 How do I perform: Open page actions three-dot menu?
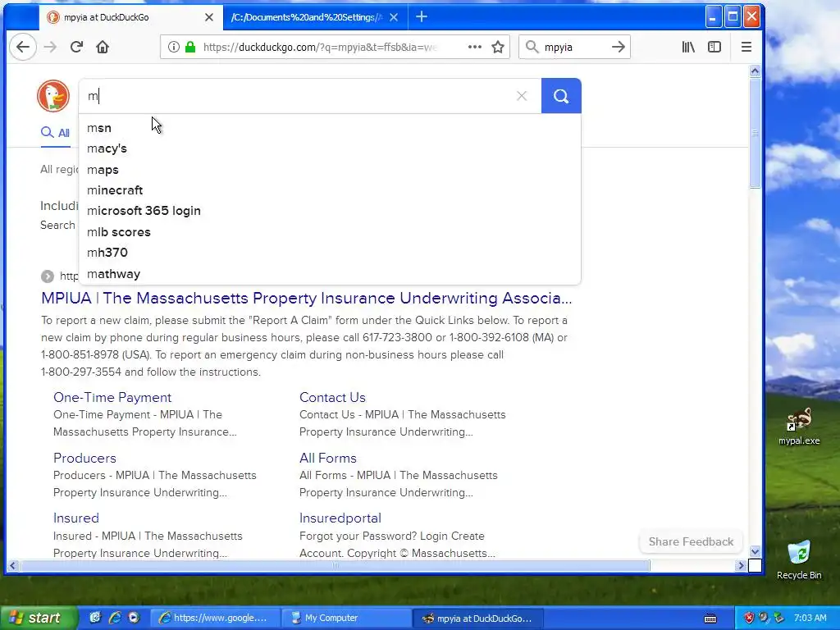click(x=475, y=47)
